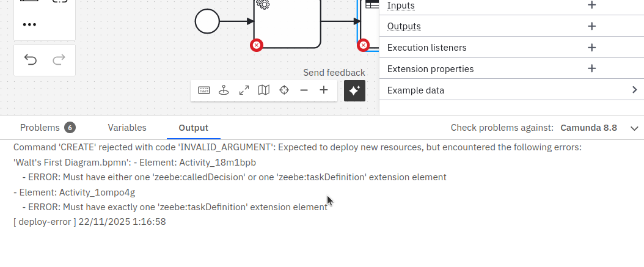Open the more tools ellipsis menu

click(29, 24)
